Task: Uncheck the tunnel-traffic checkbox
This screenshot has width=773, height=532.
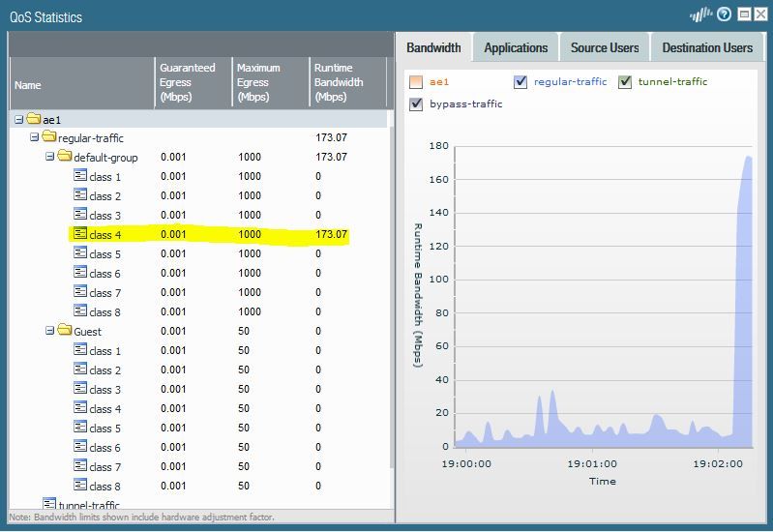Action: click(625, 82)
